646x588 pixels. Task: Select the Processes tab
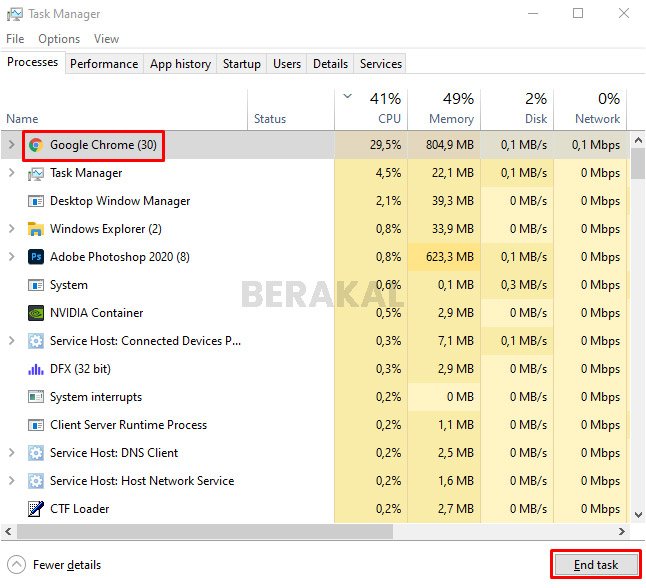click(x=33, y=62)
